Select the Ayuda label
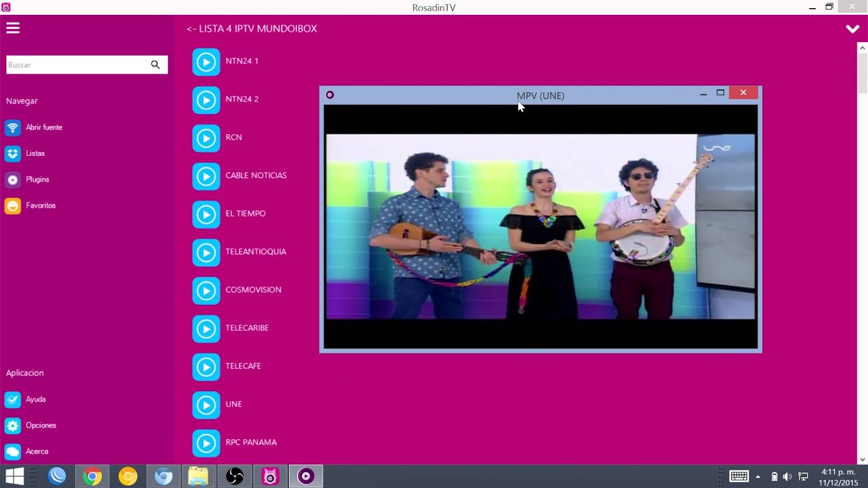Screen dimensions: 868x488 point(36,399)
